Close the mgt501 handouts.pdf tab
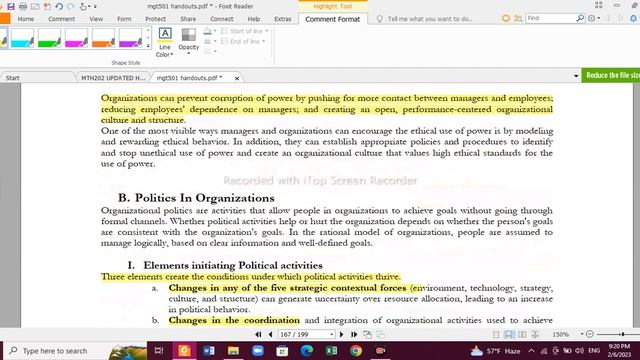 click(x=237, y=78)
